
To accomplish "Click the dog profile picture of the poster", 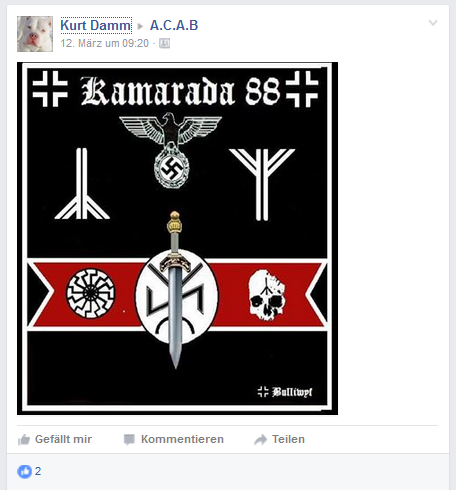I will tap(35, 34).
